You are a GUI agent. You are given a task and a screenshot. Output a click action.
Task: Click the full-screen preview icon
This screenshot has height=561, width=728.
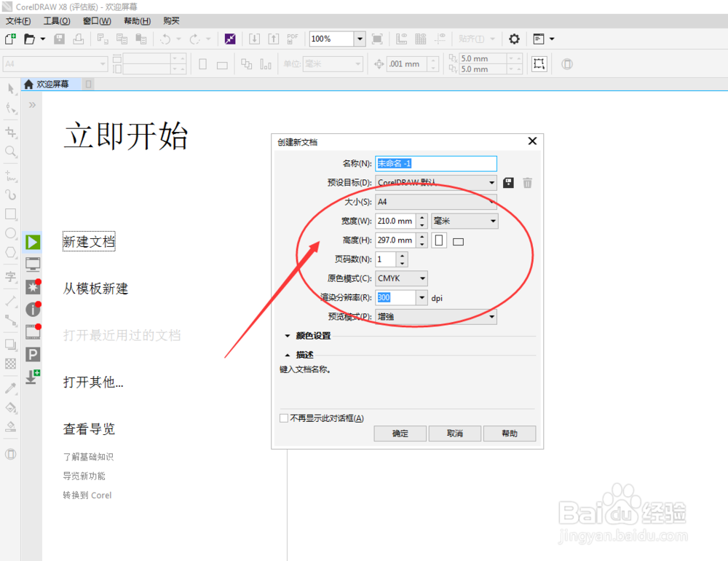pos(377,39)
